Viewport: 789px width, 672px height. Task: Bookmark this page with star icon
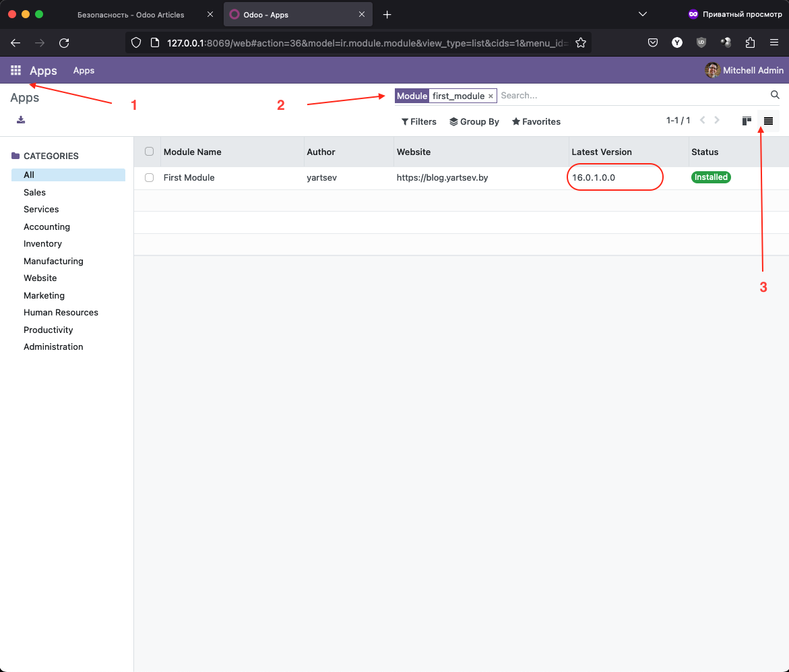pos(581,42)
